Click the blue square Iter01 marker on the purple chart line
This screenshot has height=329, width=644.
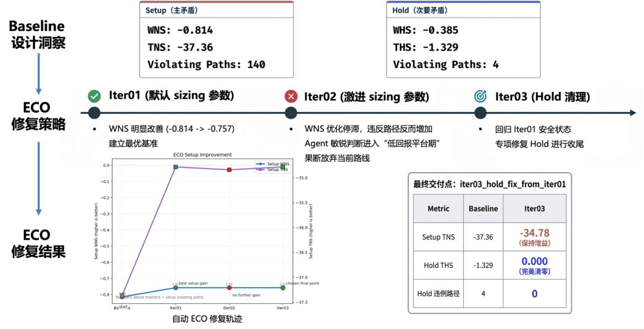pos(175,167)
